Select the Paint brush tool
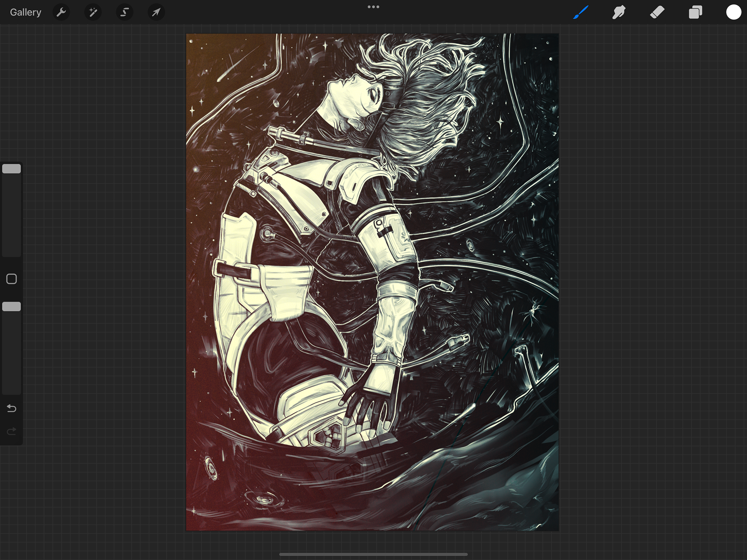 coord(580,12)
